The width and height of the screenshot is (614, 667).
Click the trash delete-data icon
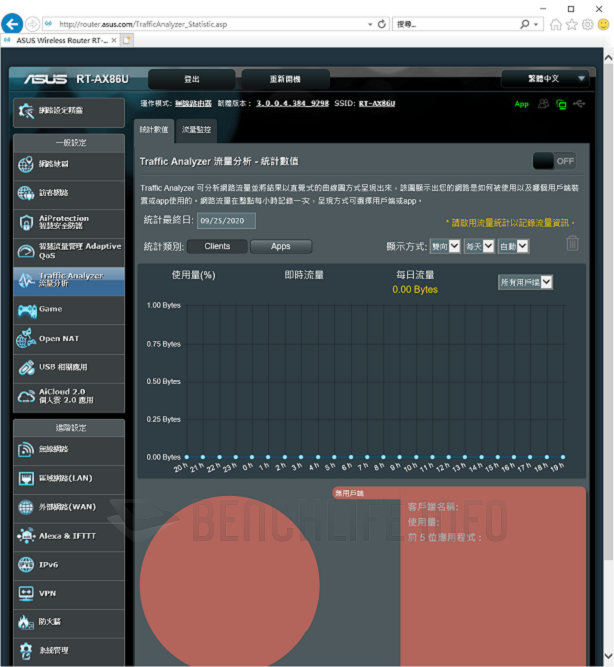point(572,243)
